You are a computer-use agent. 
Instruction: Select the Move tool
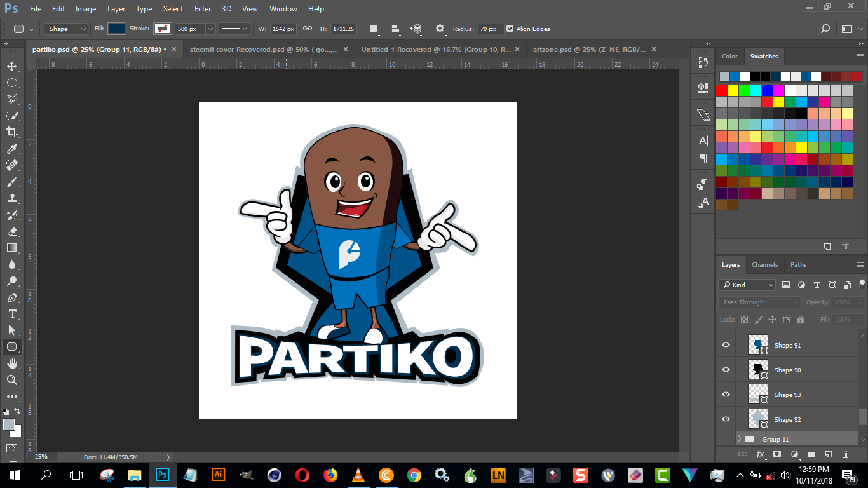click(12, 66)
